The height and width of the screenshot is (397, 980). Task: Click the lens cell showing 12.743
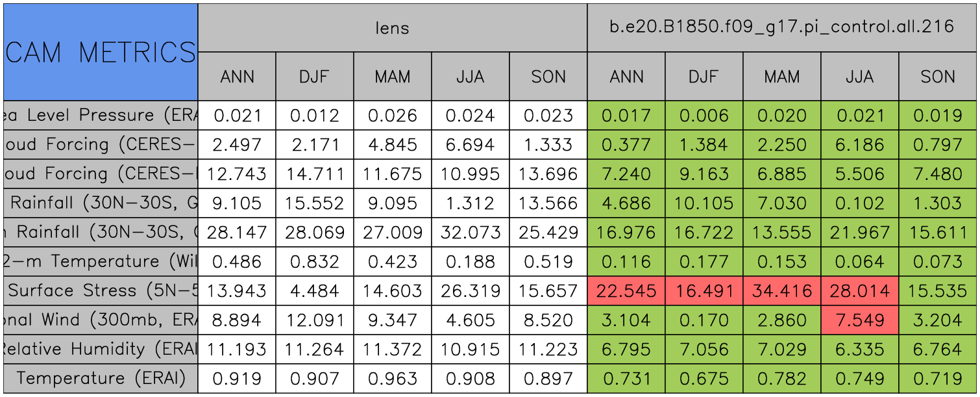tap(236, 174)
